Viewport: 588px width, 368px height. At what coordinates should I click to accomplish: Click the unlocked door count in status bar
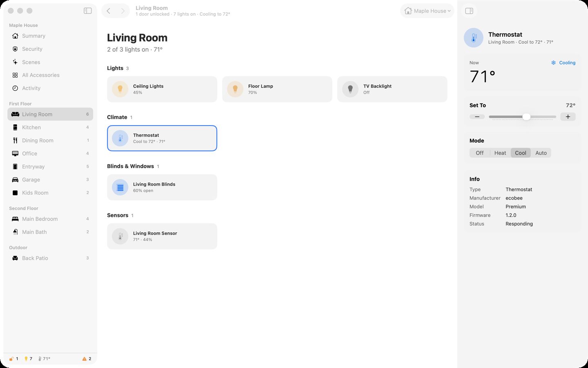click(13, 359)
